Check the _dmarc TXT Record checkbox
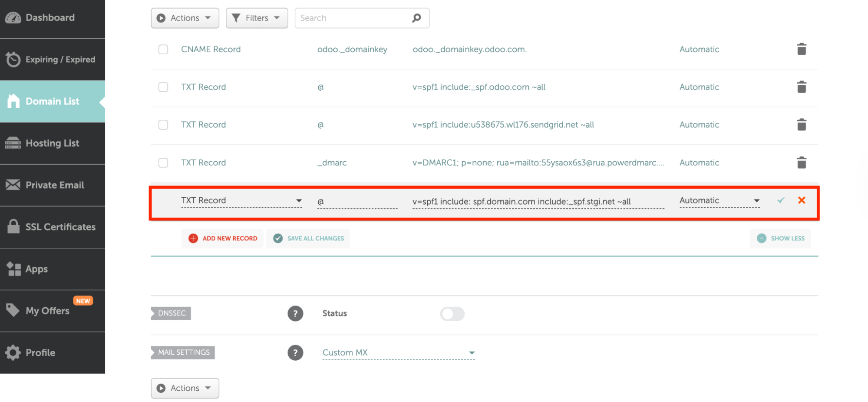 click(163, 163)
